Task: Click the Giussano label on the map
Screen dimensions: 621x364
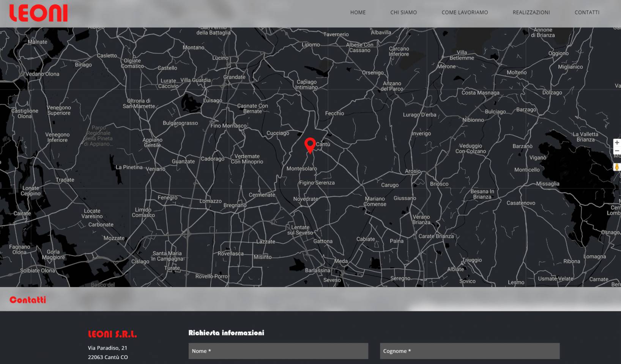Action: click(x=405, y=198)
